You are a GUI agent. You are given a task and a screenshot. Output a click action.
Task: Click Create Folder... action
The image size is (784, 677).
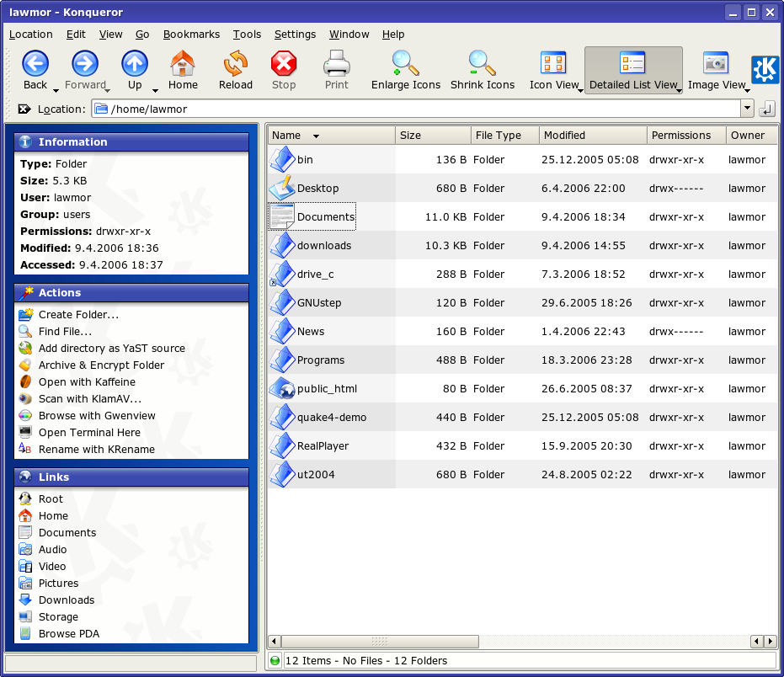78,314
